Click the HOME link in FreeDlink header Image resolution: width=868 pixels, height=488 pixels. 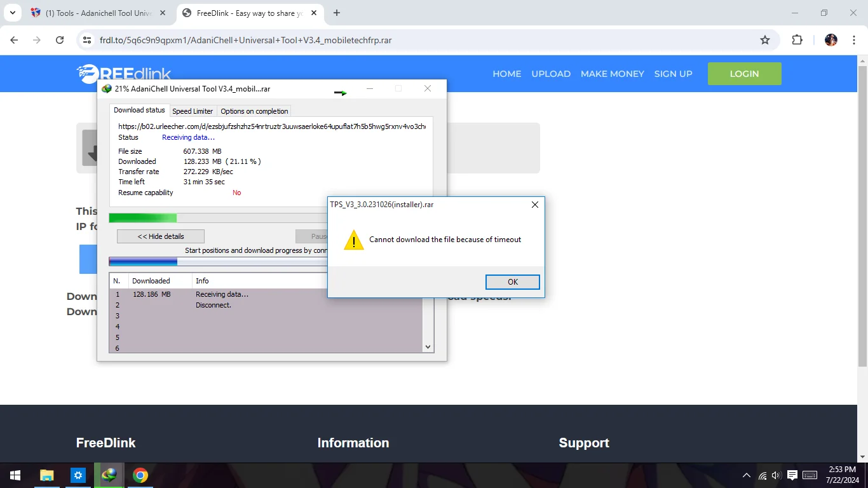pos(507,74)
